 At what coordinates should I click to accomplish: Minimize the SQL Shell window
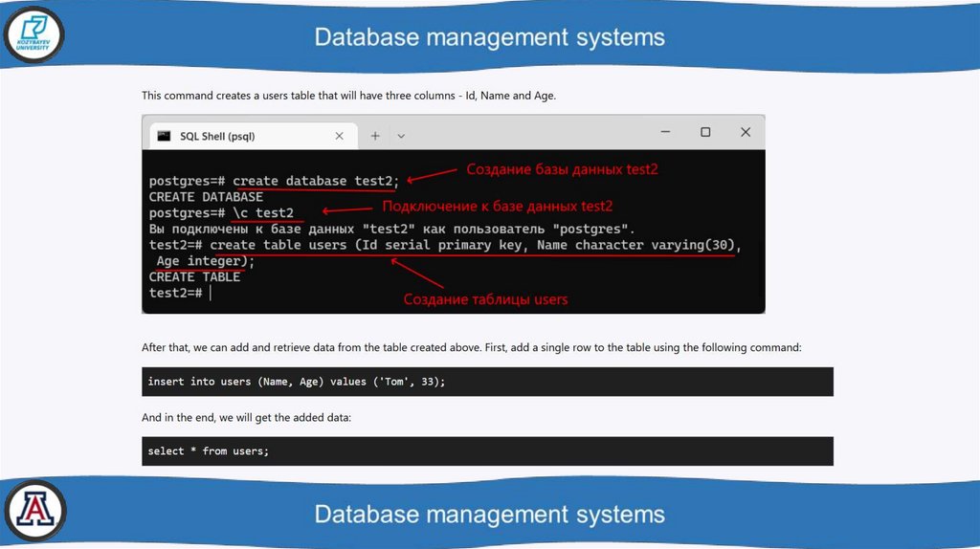coord(665,132)
